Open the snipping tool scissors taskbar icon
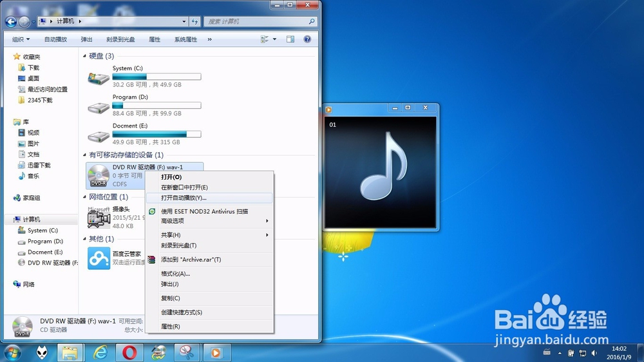644x362 pixels. pyautogui.click(x=187, y=352)
